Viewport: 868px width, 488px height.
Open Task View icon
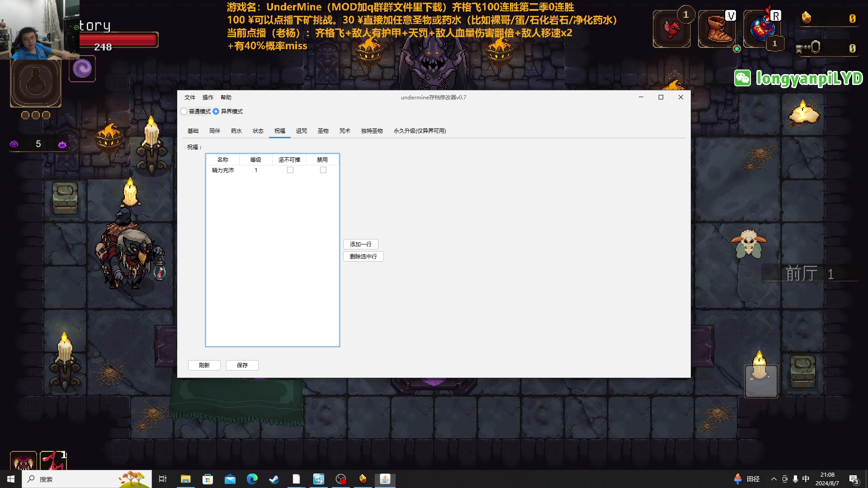click(163, 479)
